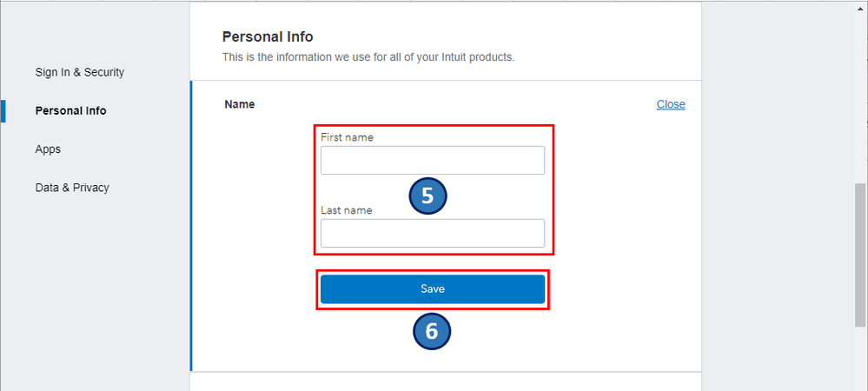Click the Personal Info page heading
868x391 pixels.
point(267,36)
